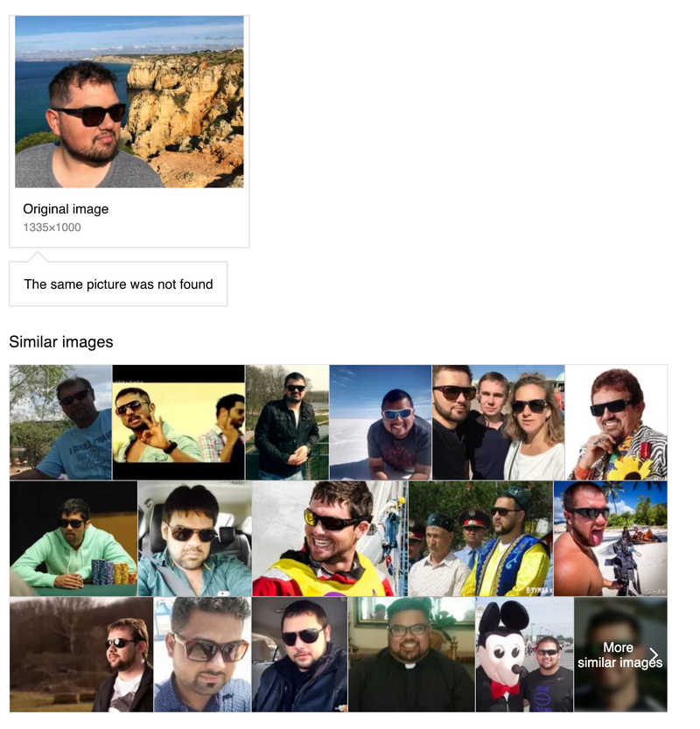Open the shirtless man on beach thumbnail

click(x=611, y=538)
